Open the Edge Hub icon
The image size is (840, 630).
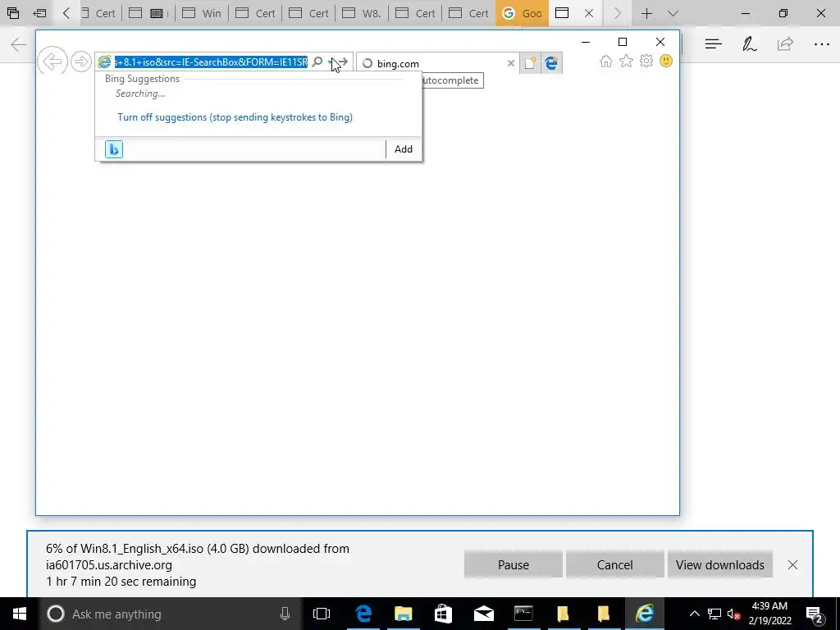tap(713, 44)
